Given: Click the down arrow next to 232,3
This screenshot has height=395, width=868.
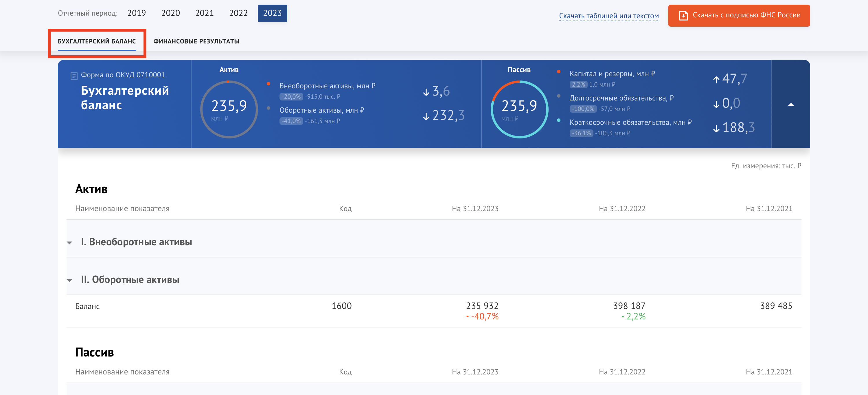Looking at the screenshot, I should [x=426, y=116].
